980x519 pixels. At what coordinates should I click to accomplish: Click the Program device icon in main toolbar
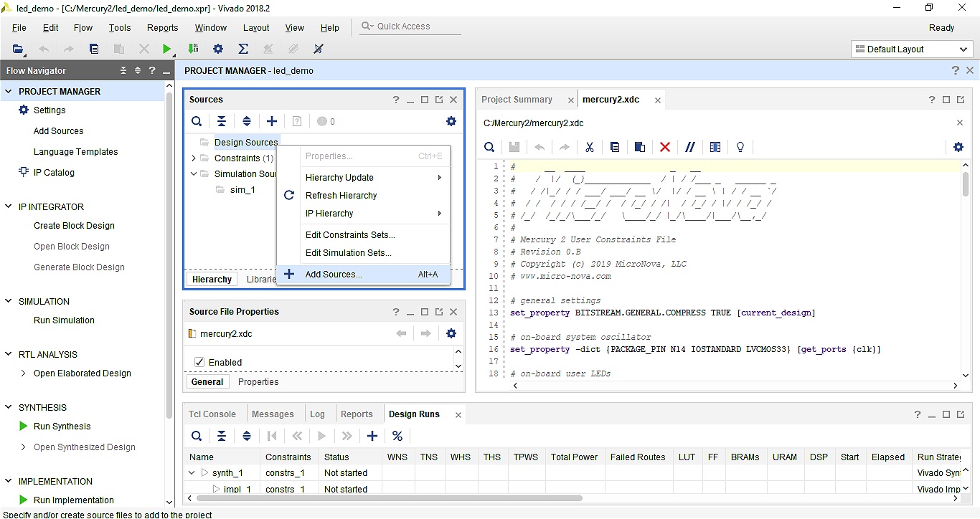click(x=193, y=49)
